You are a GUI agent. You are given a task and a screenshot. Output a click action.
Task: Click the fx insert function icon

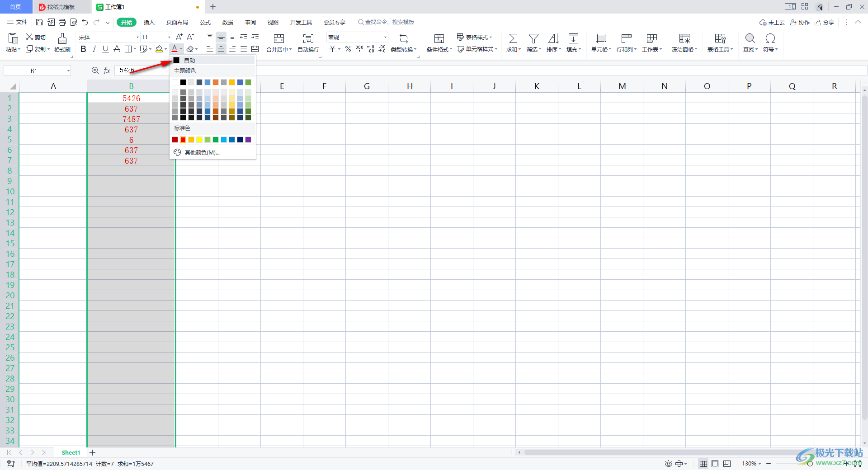[107, 70]
